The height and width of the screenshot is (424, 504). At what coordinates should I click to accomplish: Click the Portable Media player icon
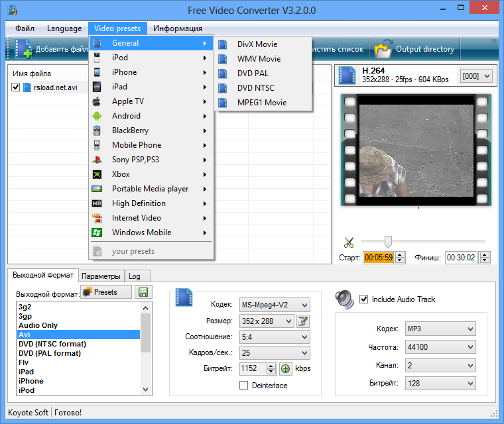(97, 189)
